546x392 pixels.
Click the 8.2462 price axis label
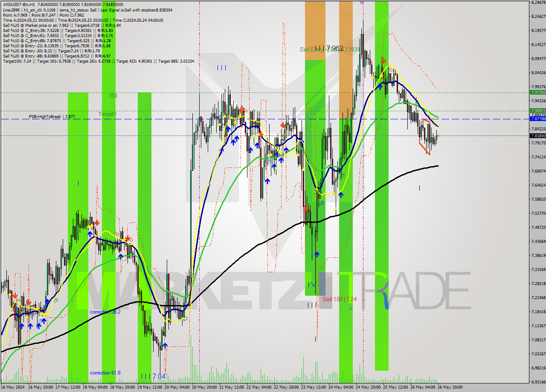538,17
